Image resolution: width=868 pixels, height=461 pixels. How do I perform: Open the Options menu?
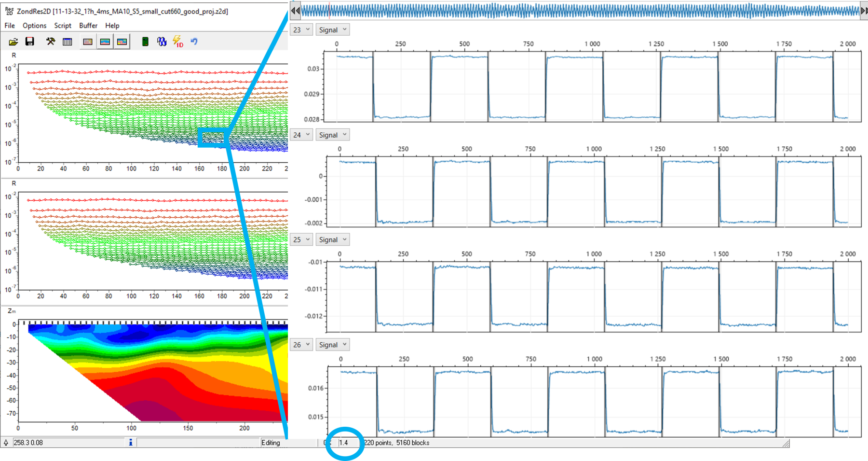[34, 26]
